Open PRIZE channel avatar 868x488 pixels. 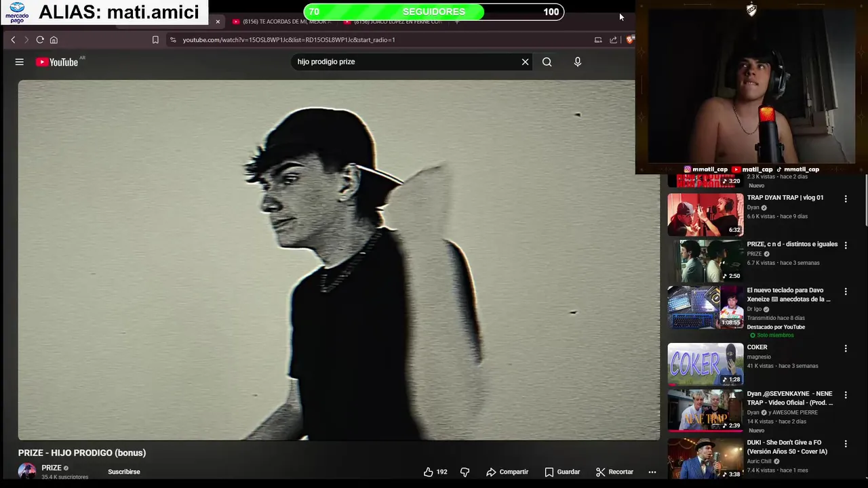[x=27, y=471]
